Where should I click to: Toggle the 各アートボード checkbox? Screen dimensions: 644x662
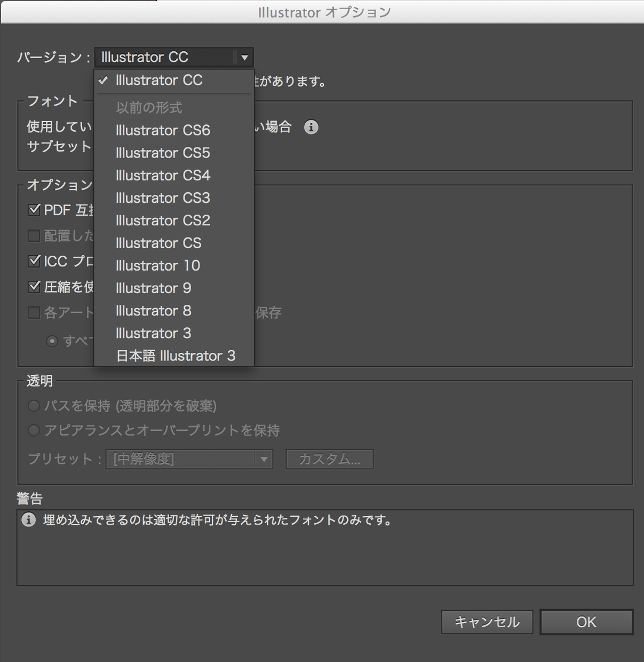(34, 312)
